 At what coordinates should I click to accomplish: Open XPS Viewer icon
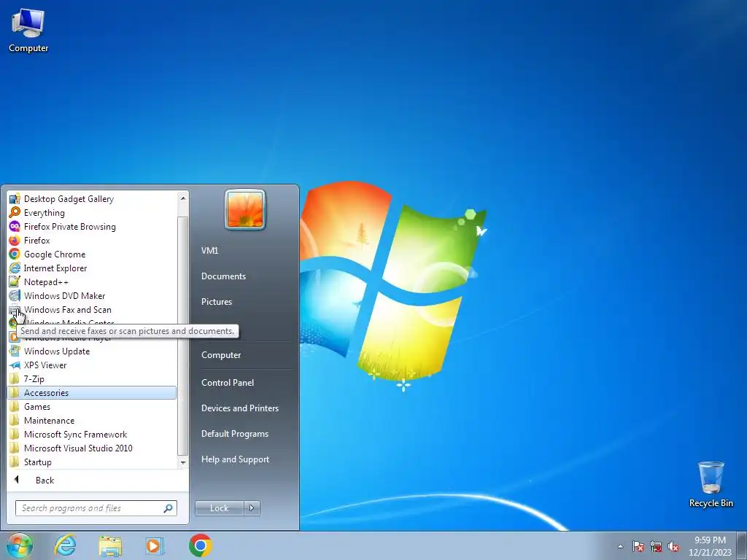pos(15,365)
